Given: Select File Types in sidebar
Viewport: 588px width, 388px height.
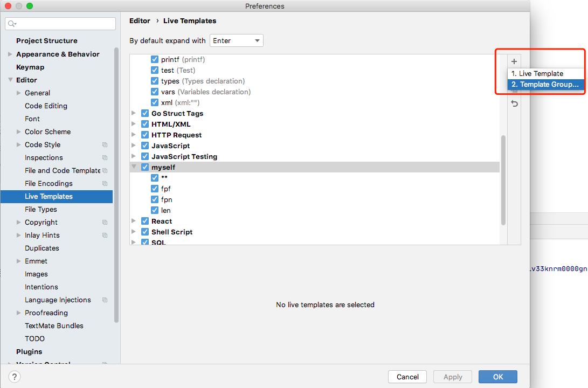Looking at the screenshot, I should coord(41,210).
